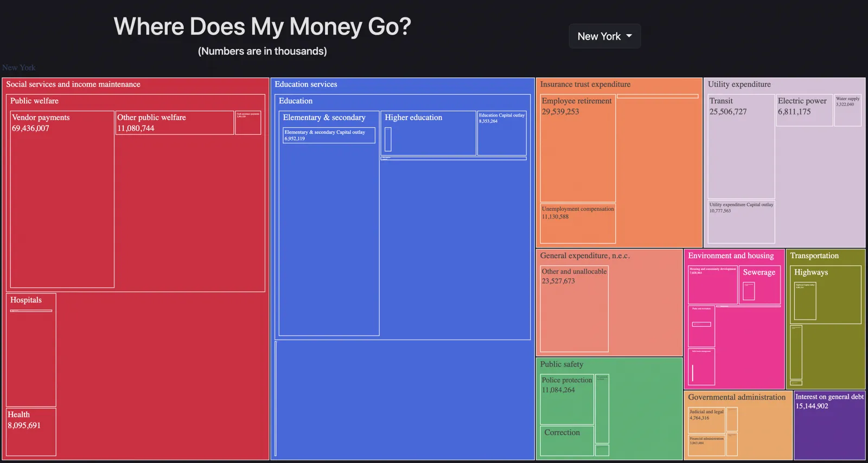Click the Unemployment compensation tile
This screenshot has height=463, width=868.
[578, 223]
